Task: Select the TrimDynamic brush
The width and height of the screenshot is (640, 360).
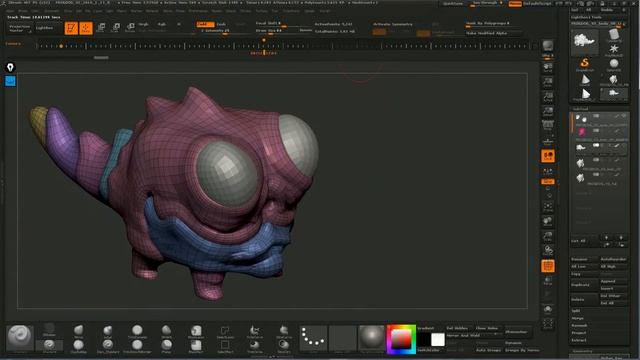Action: [137, 331]
